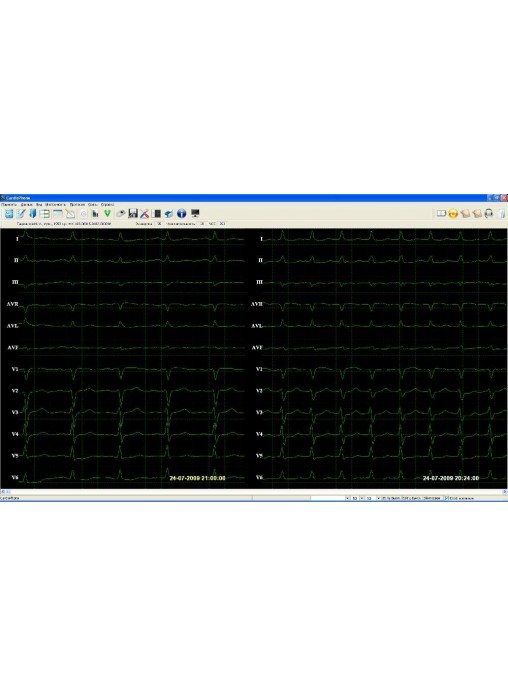
Task: Click the blue info circle icon
Action: (181, 214)
